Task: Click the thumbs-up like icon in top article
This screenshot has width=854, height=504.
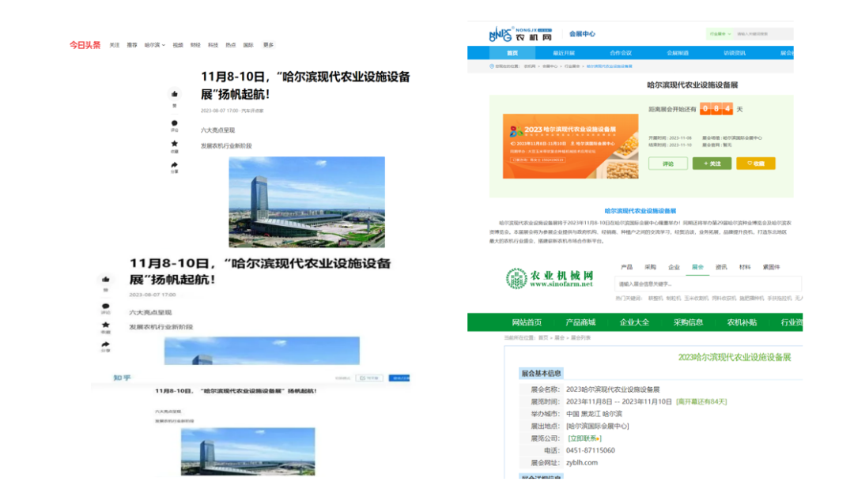Action: pos(174,94)
